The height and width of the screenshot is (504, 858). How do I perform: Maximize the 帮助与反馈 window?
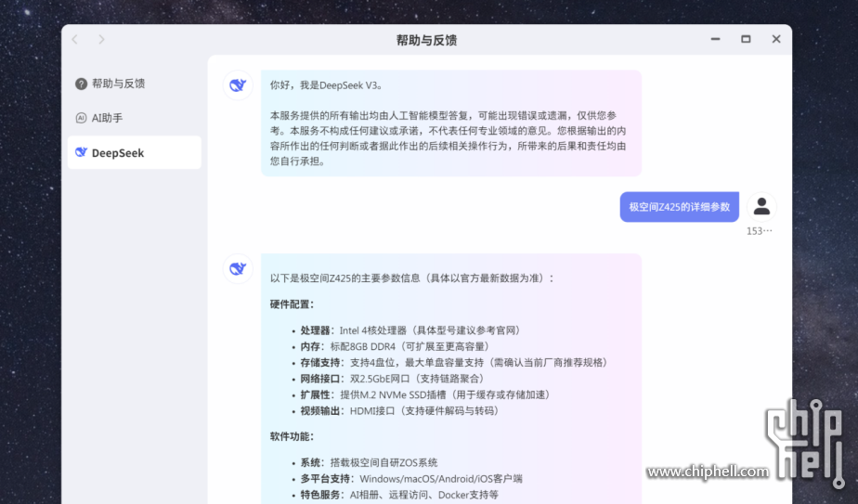pyautogui.click(x=746, y=39)
